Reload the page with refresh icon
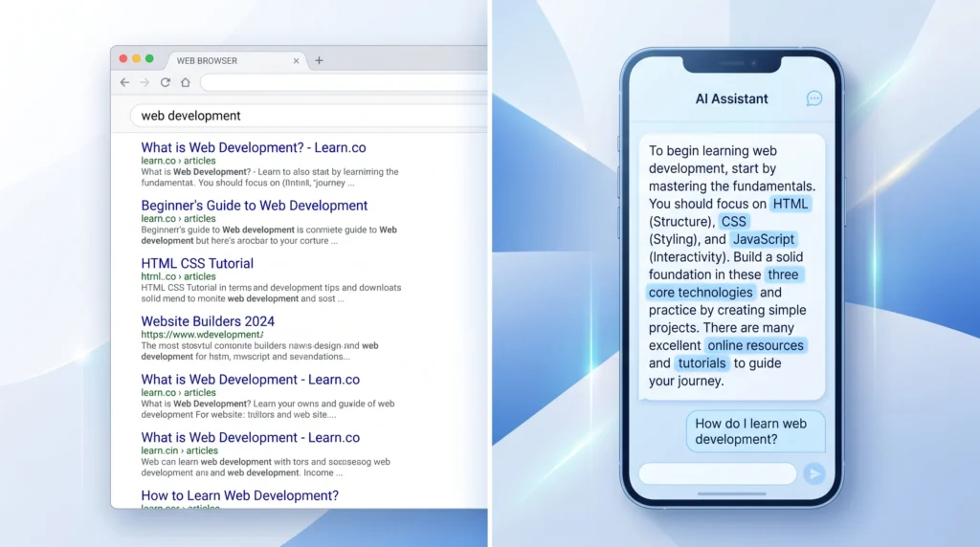Viewport: 980px width, 547px height. [x=165, y=82]
